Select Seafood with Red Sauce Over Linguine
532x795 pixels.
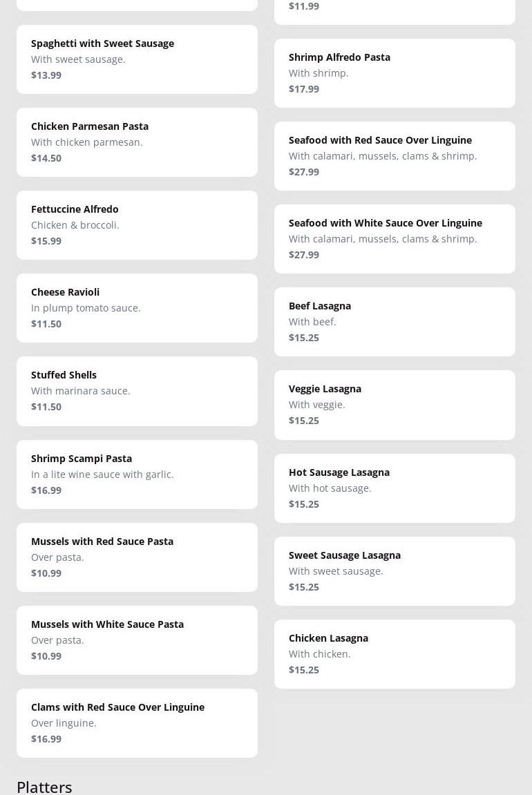click(x=395, y=156)
